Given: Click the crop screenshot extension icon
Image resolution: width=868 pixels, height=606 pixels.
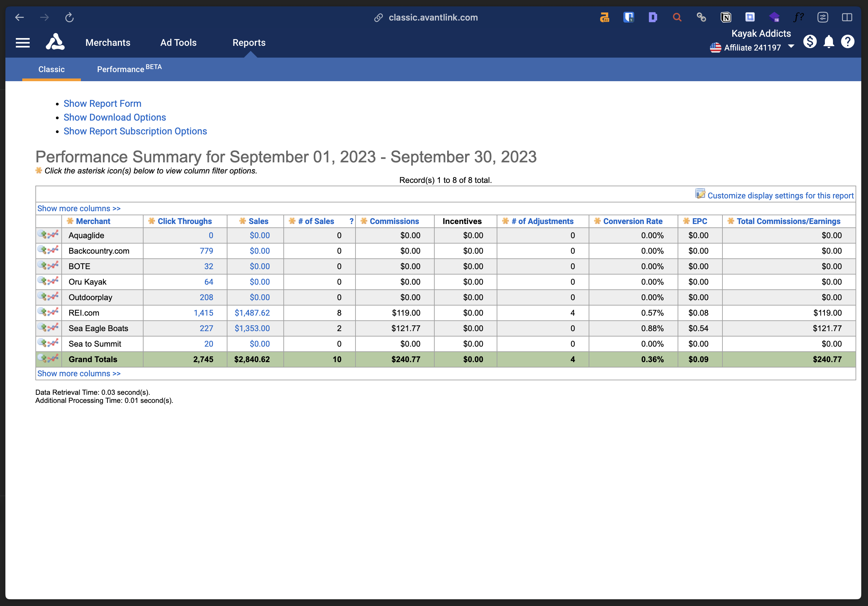Looking at the screenshot, I should coord(750,18).
